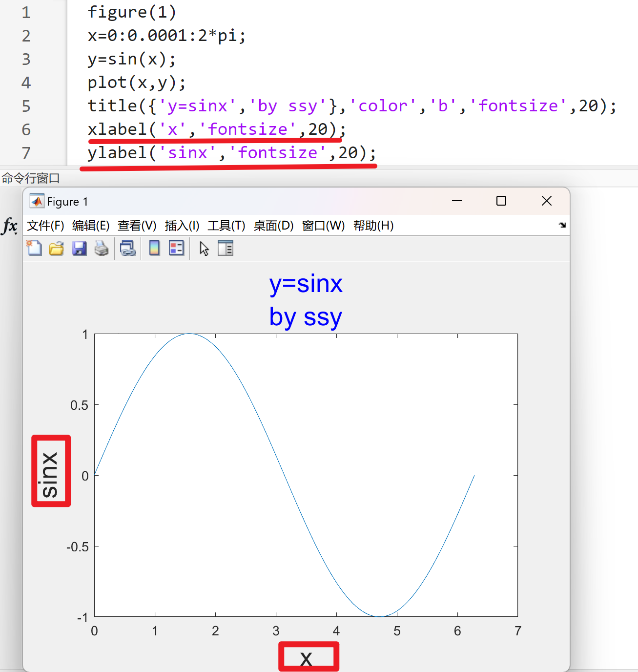The width and height of the screenshot is (638, 672).
Task: Open the 工具(T) menu
Action: 226,226
